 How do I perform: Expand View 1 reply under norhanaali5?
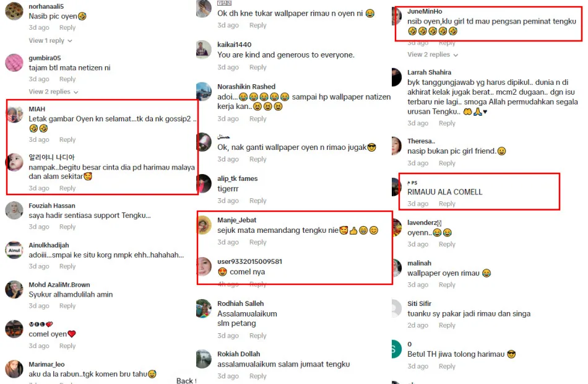pos(50,40)
